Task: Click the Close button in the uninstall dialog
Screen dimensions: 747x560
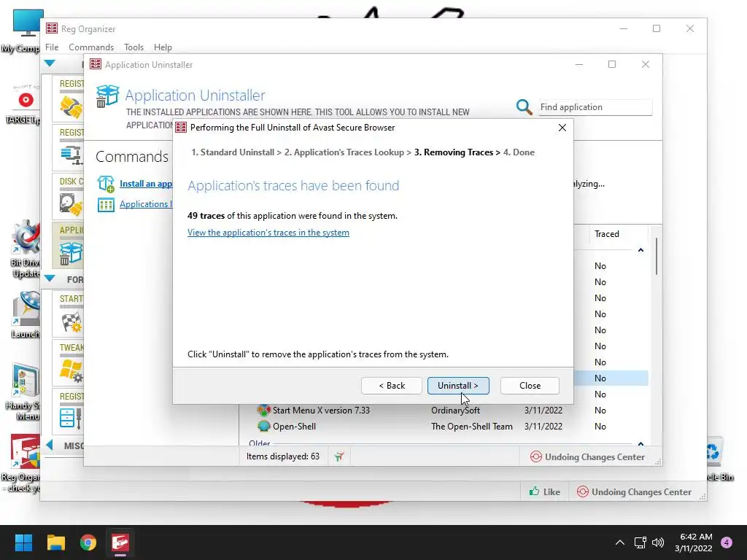Action: click(530, 385)
